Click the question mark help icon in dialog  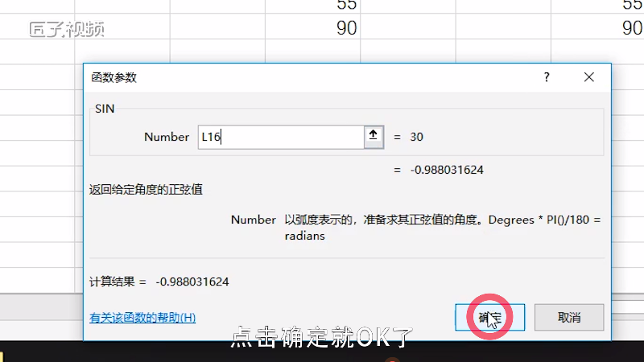tap(547, 77)
